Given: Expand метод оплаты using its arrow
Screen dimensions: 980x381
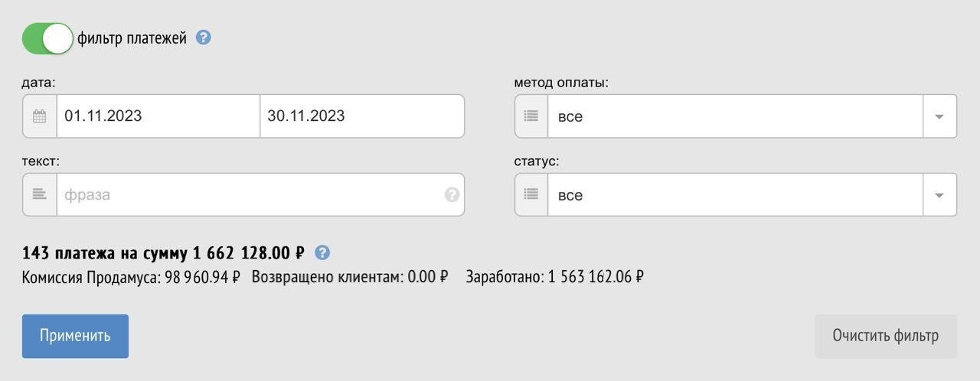Looking at the screenshot, I should click(939, 116).
